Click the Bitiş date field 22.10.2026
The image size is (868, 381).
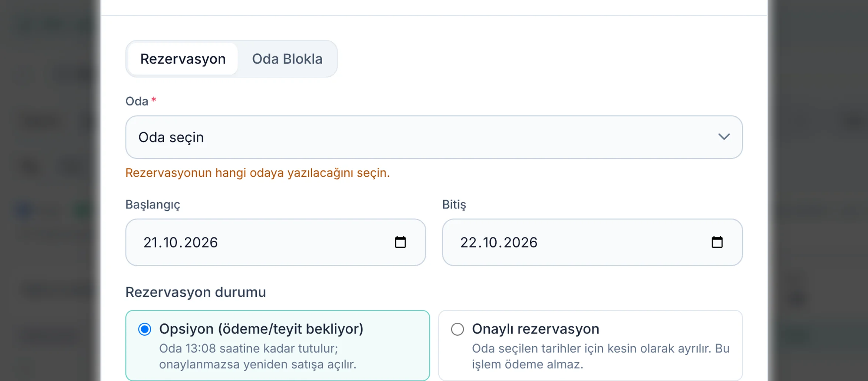[592, 242]
